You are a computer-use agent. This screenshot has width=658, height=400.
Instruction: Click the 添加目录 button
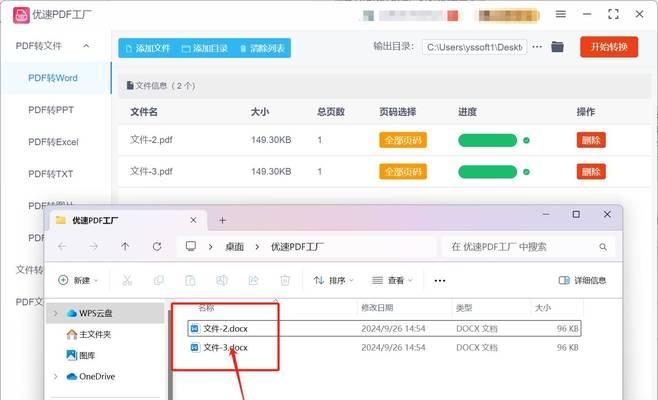pyautogui.click(x=205, y=48)
